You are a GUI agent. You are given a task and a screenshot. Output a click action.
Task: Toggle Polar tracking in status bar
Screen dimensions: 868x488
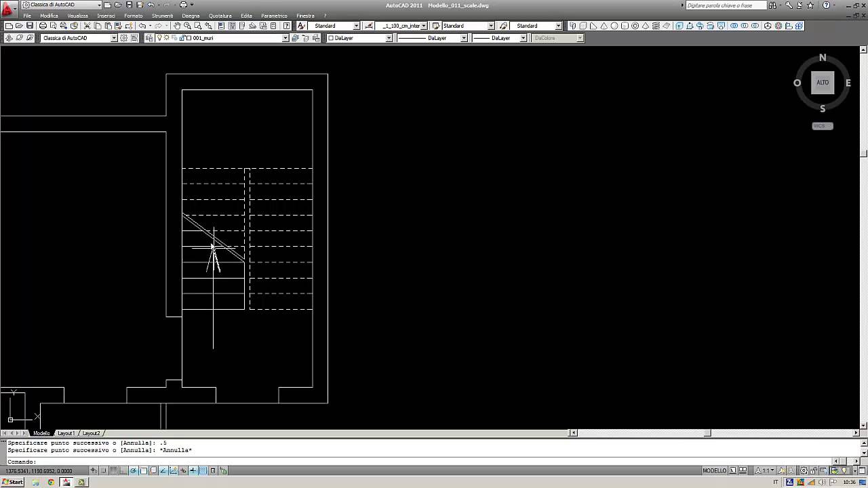133,470
